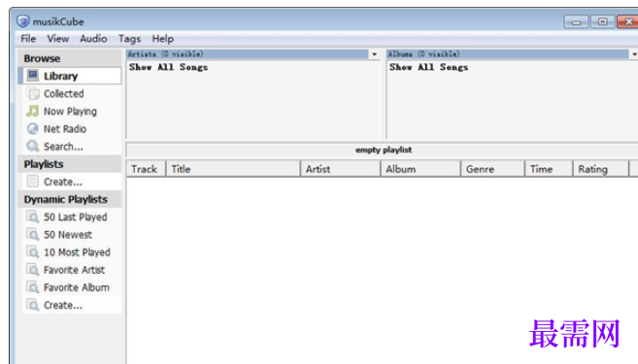This screenshot has height=364, width=638.
Task: Click the Albums (0 visible) header
Action: 507,54
